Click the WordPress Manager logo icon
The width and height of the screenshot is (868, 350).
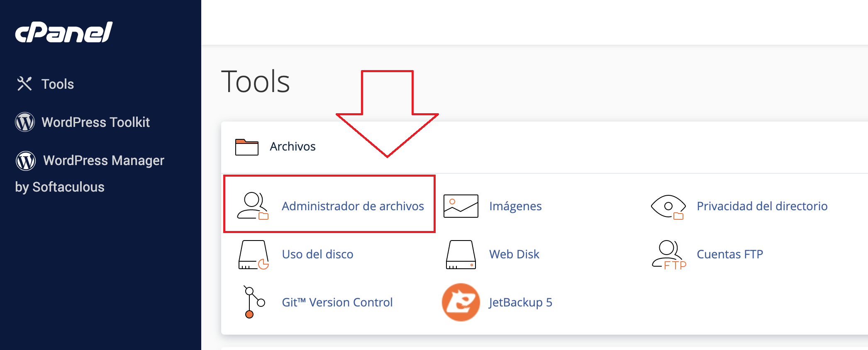(26, 161)
